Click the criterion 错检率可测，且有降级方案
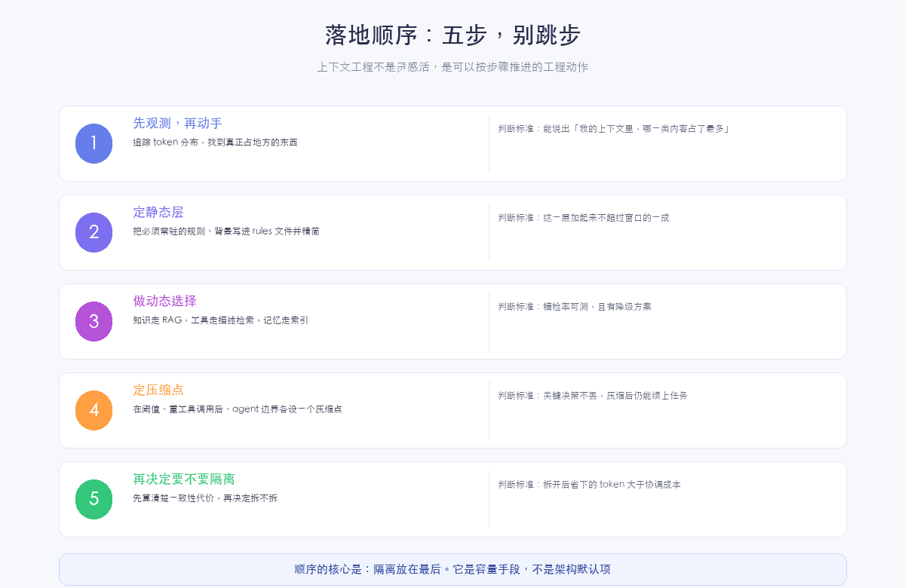 point(575,307)
